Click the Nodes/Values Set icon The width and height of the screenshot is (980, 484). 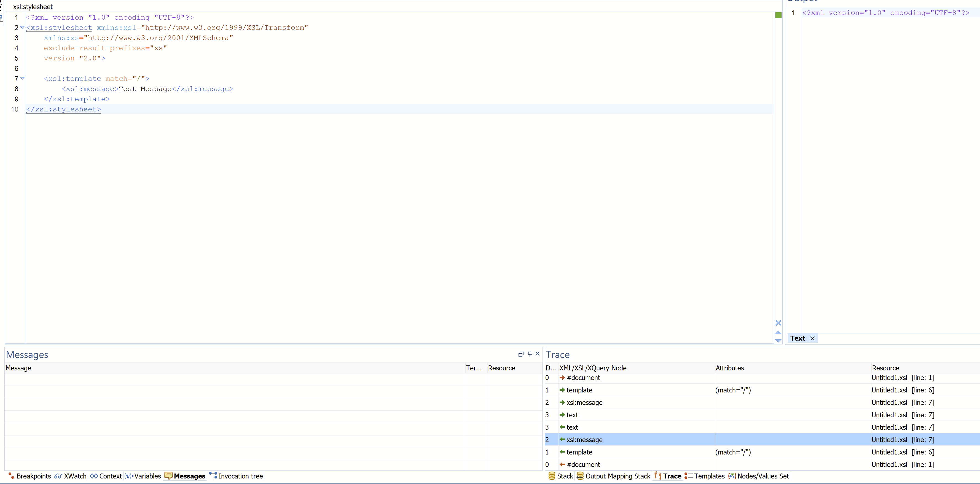pyautogui.click(x=732, y=476)
